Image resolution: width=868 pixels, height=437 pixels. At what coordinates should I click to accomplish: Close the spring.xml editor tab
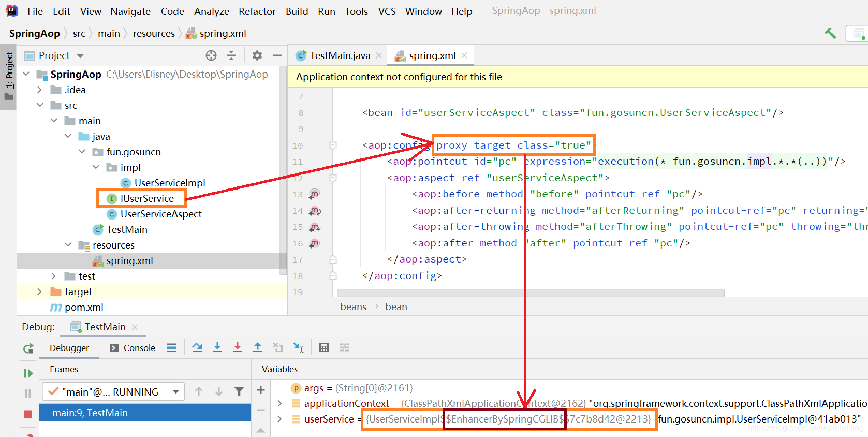464,55
